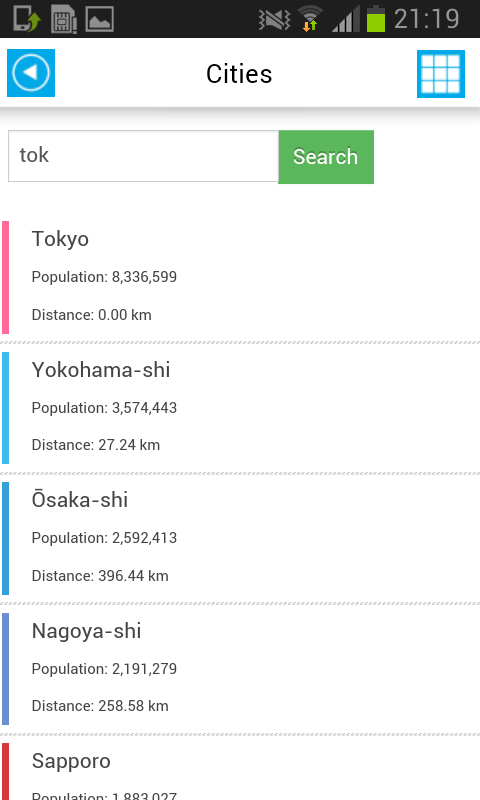The image size is (480, 800).
Task: Tap the picture notification icon
Action: pos(99,19)
